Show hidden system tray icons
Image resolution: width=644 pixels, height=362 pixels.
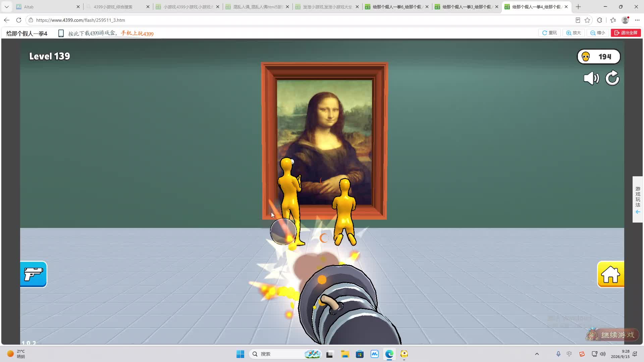point(537,354)
